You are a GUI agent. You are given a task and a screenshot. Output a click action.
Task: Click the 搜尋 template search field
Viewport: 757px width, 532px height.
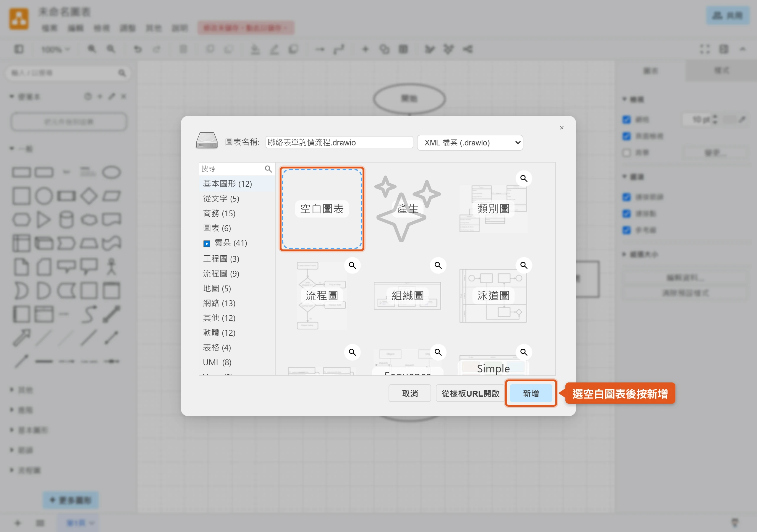[x=232, y=169]
